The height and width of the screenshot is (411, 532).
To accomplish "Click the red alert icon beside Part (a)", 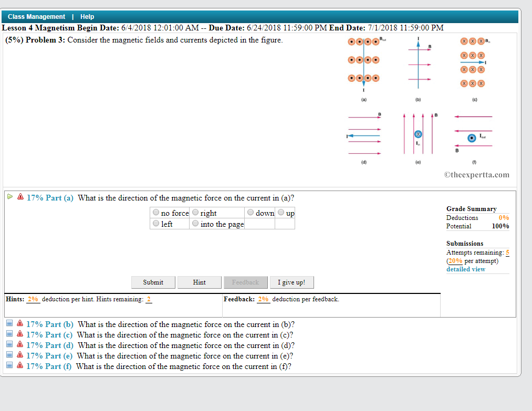I will tap(19, 197).
